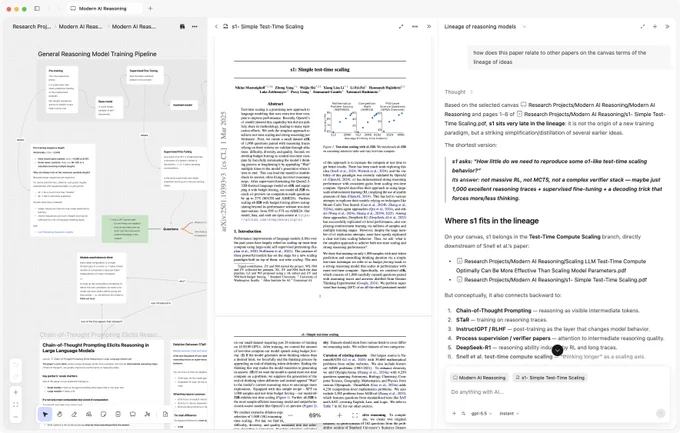Redo last canvas action
Screen dimensions: 680x433
coord(16,377)
